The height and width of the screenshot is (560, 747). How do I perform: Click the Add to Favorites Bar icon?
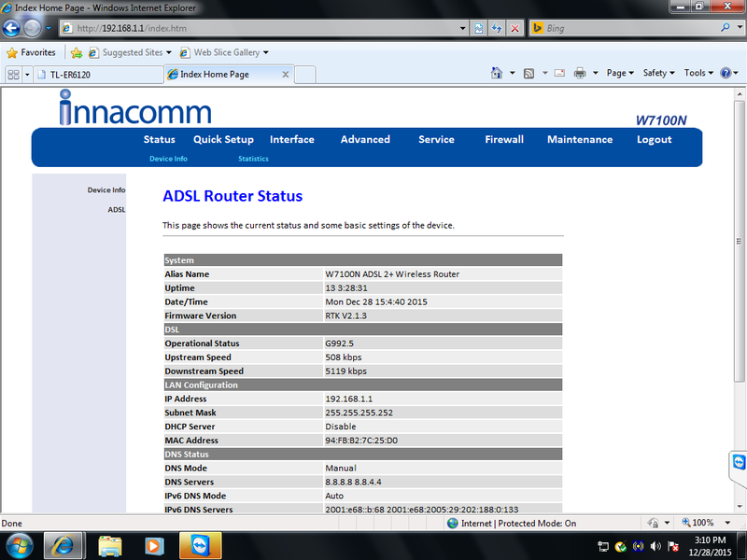(77, 53)
